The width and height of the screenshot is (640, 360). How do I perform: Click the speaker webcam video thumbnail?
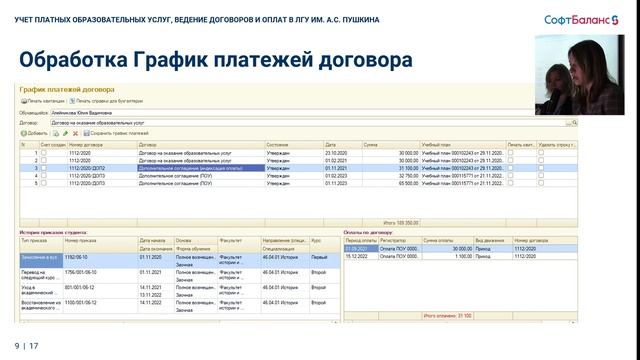[580, 75]
